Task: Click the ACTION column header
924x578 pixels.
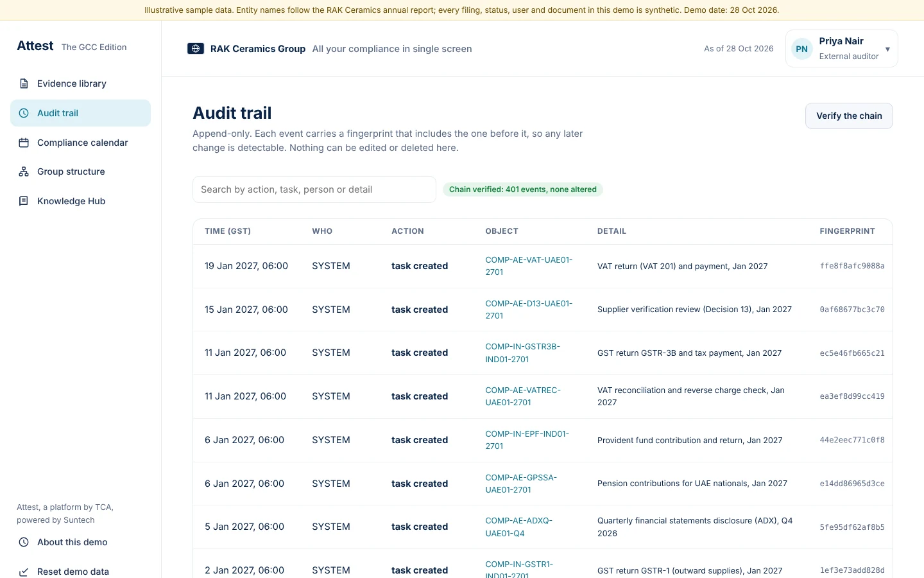Action: point(407,231)
